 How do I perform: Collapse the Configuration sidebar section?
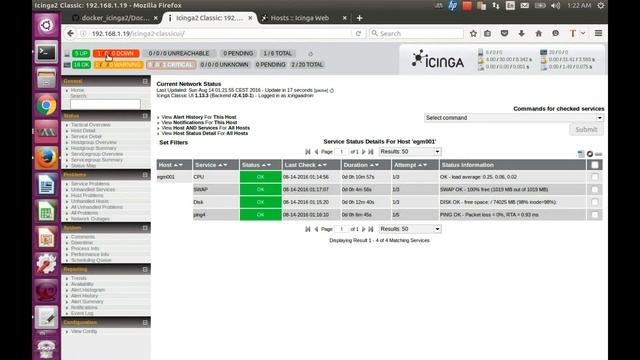[x=145, y=322]
